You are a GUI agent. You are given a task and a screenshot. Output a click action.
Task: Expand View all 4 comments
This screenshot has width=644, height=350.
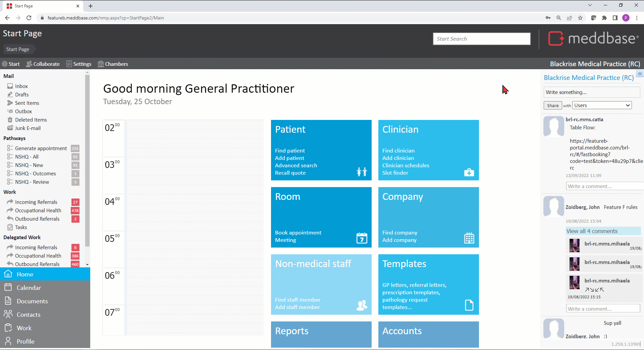click(592, 231)
